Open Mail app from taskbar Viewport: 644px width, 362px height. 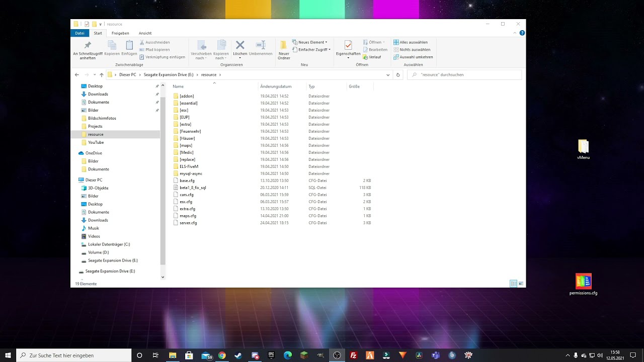(x=206, y=355)
